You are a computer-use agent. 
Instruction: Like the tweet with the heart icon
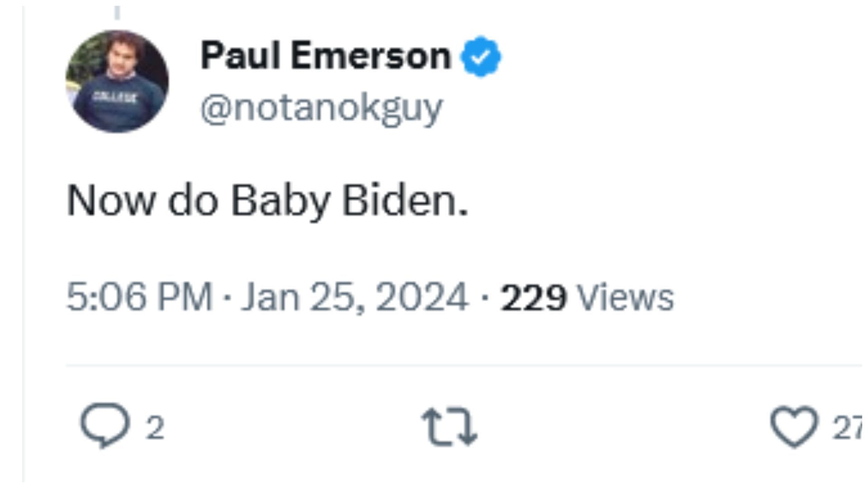coord(794,426)
